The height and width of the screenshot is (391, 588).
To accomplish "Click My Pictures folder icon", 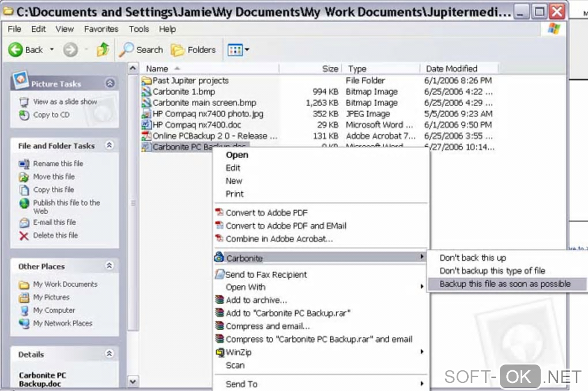I will [24, 298].
